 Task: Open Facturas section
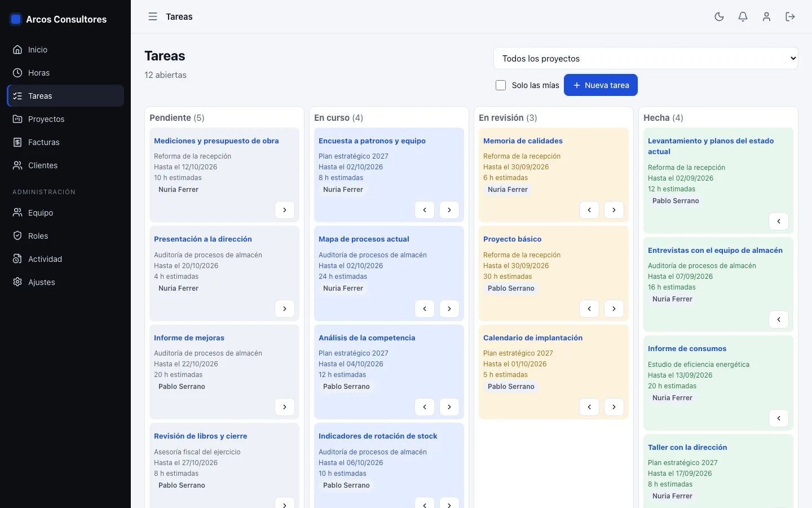click(x=65, y=142)
